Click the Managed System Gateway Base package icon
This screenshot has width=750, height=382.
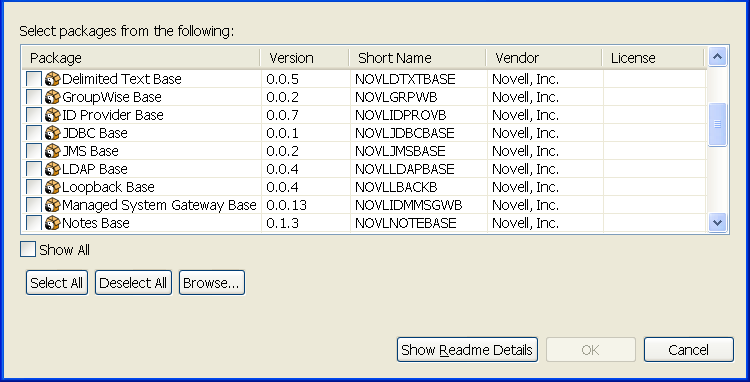click(x=53, y=205)
